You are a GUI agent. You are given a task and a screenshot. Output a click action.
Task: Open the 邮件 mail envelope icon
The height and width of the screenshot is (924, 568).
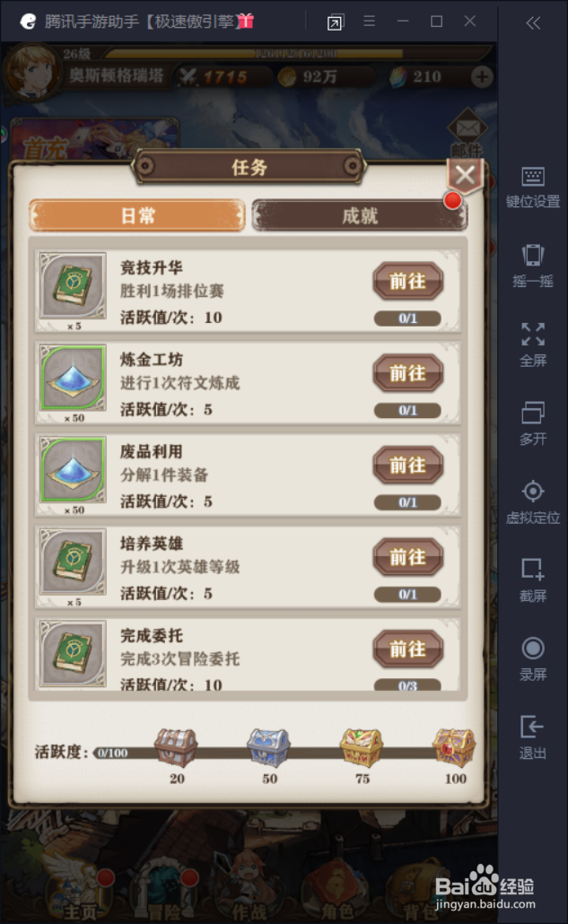[x=468, y=127]
